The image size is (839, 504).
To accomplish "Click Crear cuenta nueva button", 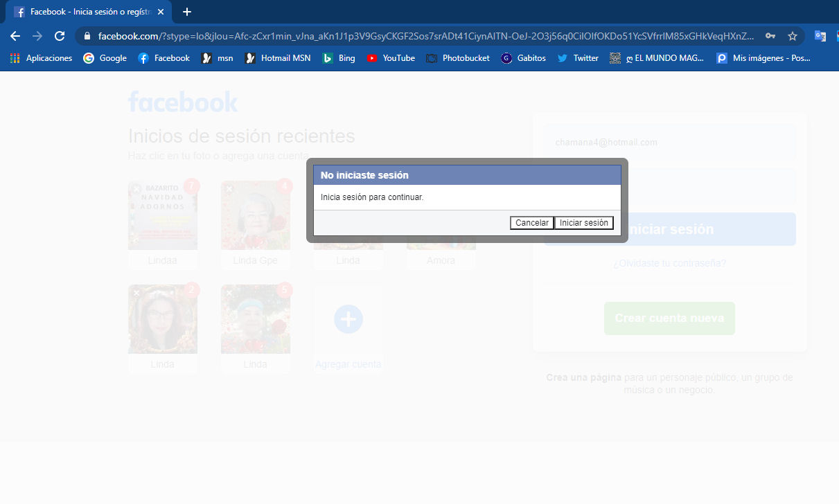I will (x=669, y=318).
